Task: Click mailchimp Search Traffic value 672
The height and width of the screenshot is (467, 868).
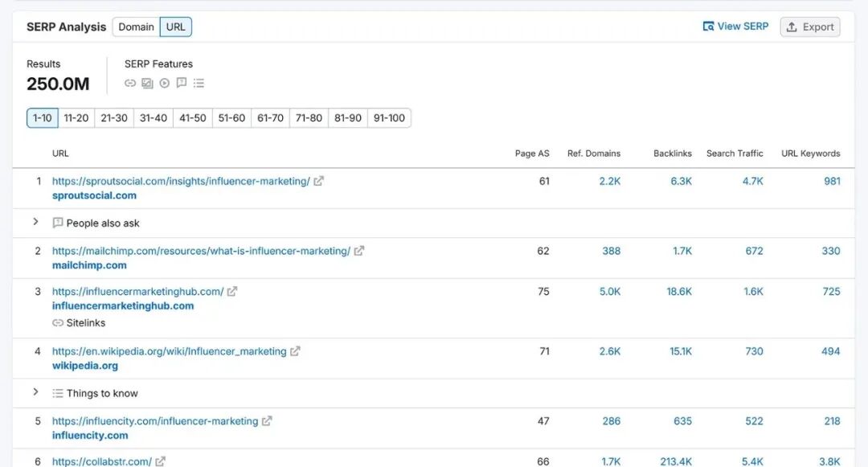Action: point(754,251)
